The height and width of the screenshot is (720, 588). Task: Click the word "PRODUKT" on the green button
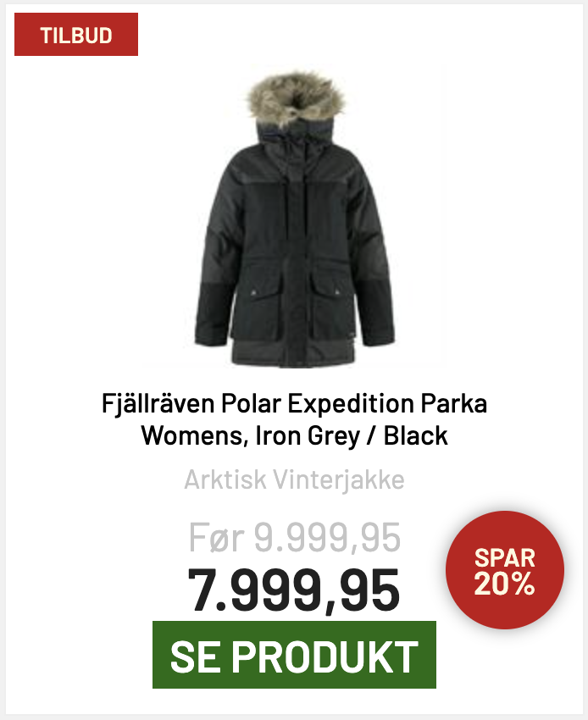tap(325, 656)
